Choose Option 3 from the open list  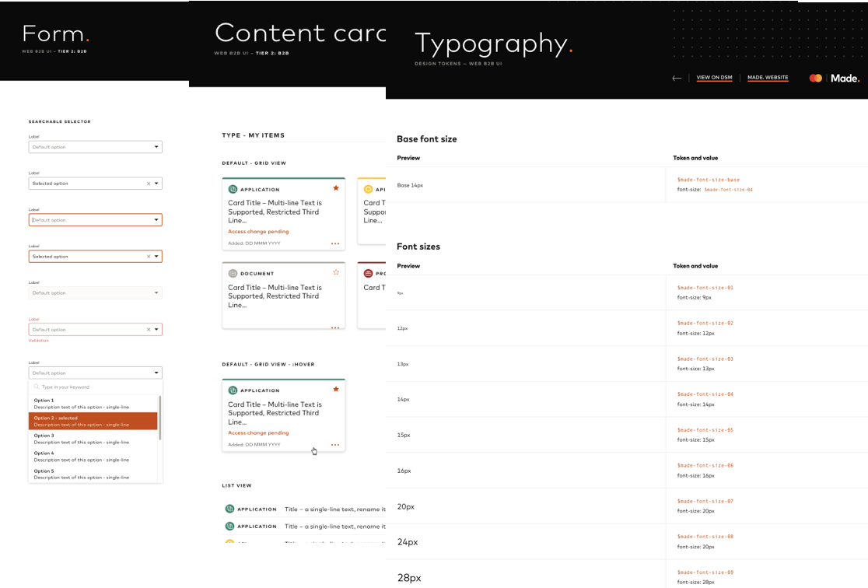[93, 439]
